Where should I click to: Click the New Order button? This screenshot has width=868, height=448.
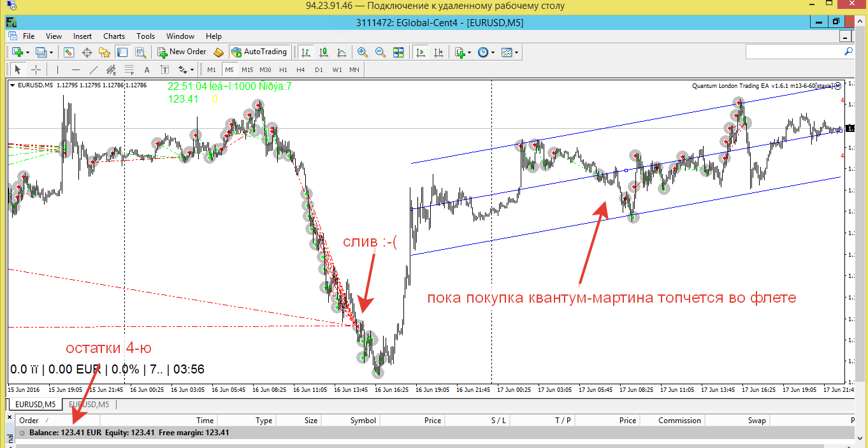pyautogui.click(x=182, y=52)
